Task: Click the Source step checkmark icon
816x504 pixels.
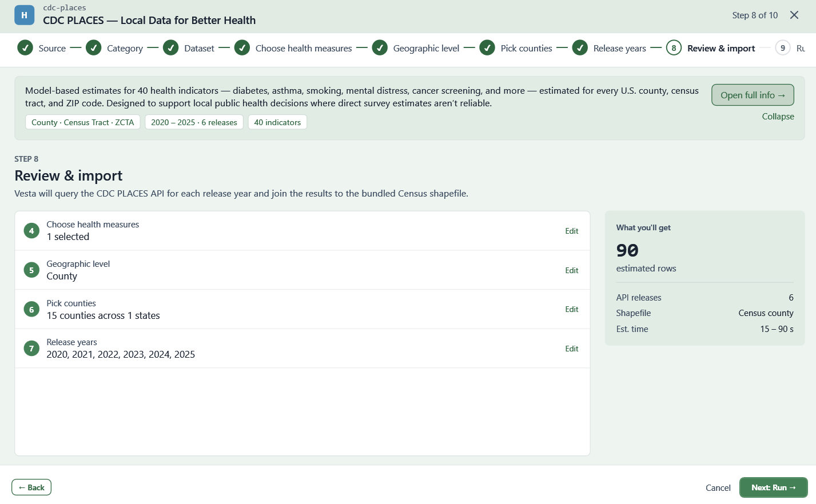Action: tap(25, 48)
